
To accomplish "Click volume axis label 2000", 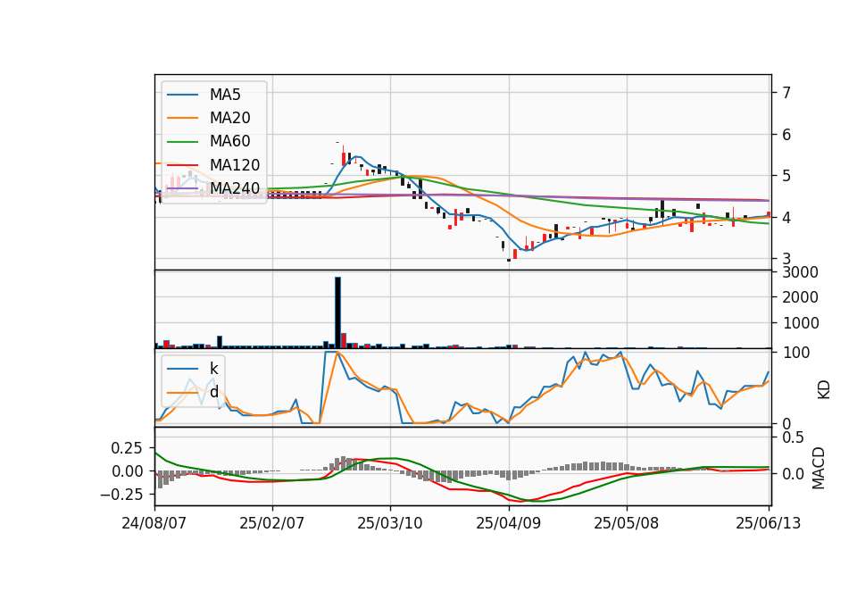I will 800,297.
